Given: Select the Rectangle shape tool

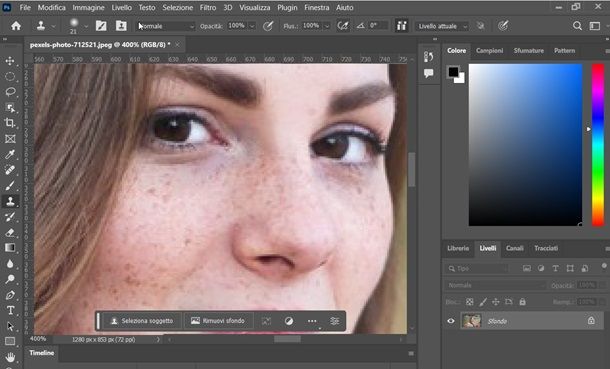Looking at the screenshot, I should (x=10, y=341).
